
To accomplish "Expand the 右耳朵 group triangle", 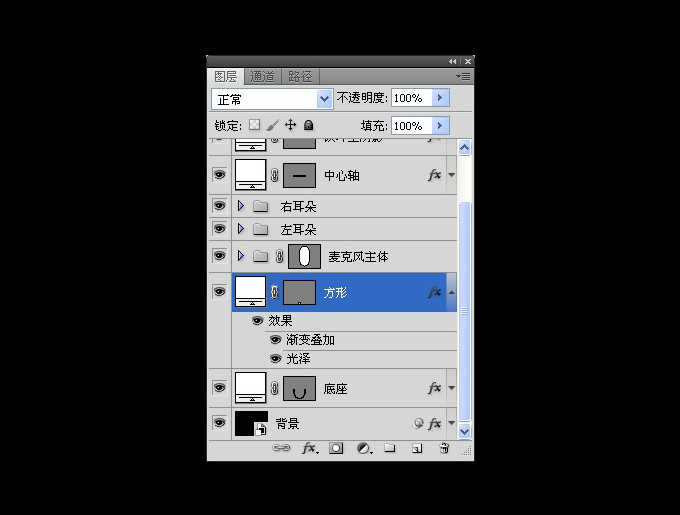I will click(241, 206).
